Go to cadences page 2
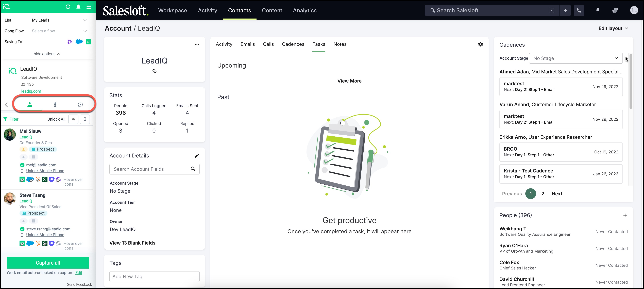 tap(543, 194)
